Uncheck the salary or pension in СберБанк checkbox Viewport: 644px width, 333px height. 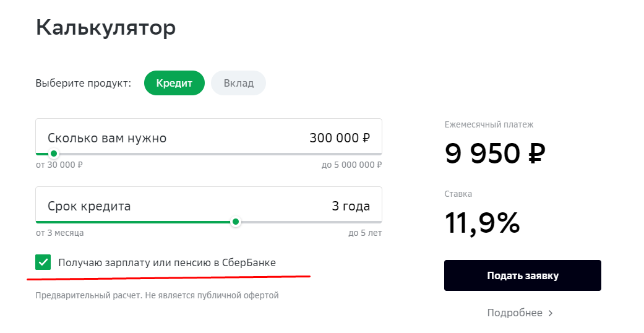[x=43, y=262]
